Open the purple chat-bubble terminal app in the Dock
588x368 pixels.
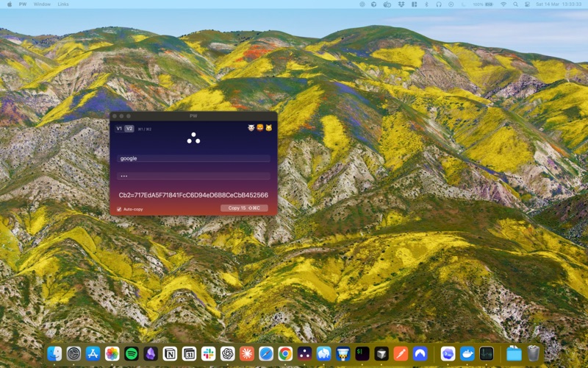[x=448, y=354]
